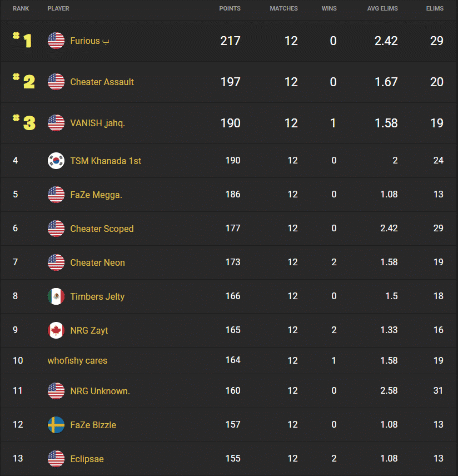Select the Canada flag next to NRG Zayt

point(56,330)
